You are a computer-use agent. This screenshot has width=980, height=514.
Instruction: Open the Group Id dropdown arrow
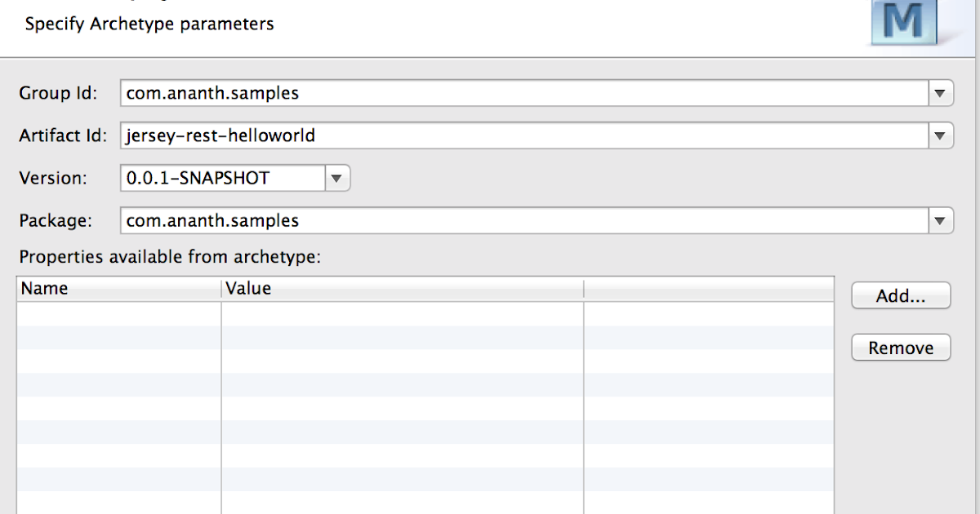coord(941,93)
